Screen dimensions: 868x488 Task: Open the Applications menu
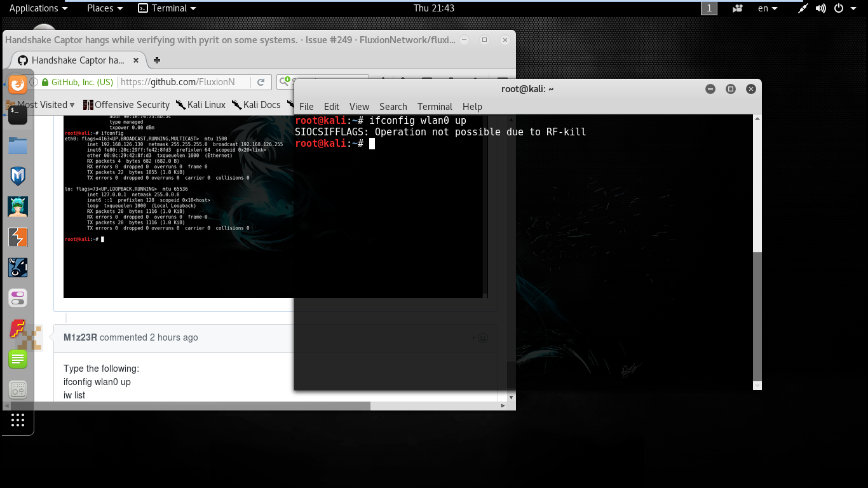tap(38, 8)
